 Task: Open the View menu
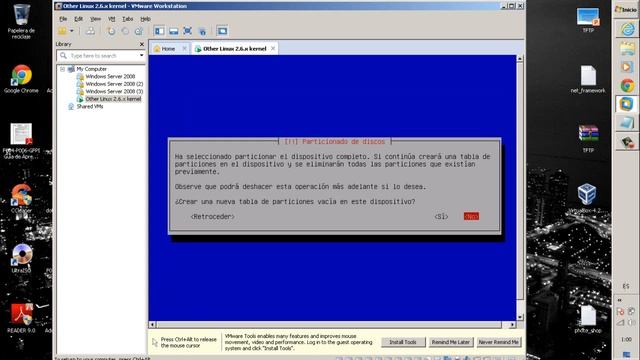[x=95, y=19]
